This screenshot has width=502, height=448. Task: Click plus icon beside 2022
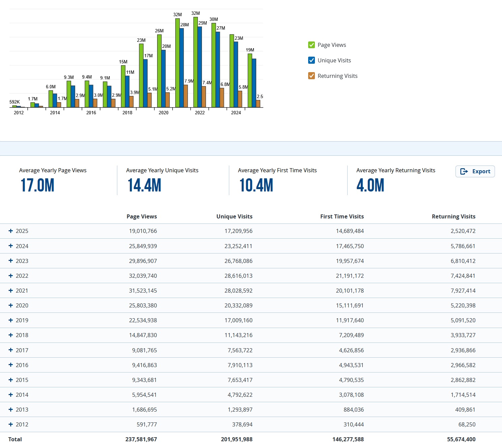coord(11,276)
